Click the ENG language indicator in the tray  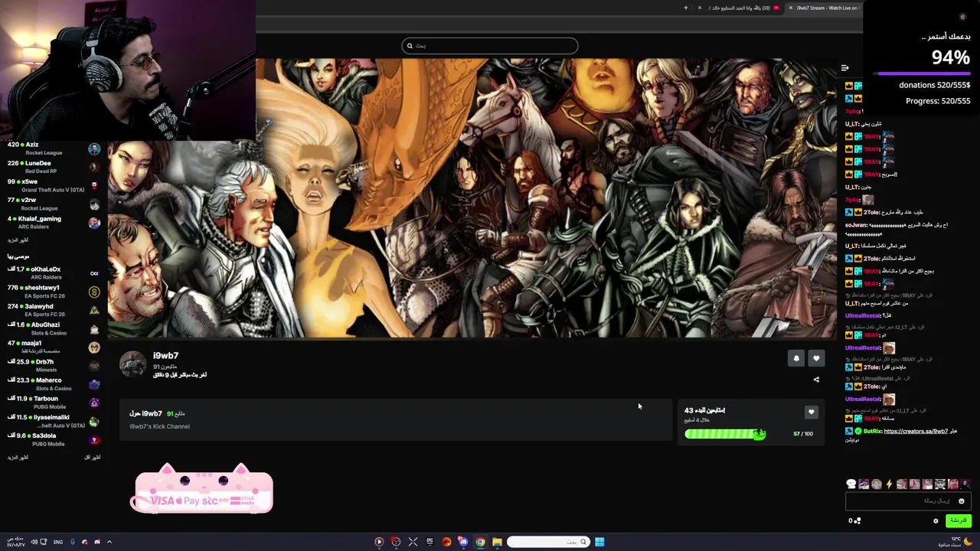[x=57, y=542]
